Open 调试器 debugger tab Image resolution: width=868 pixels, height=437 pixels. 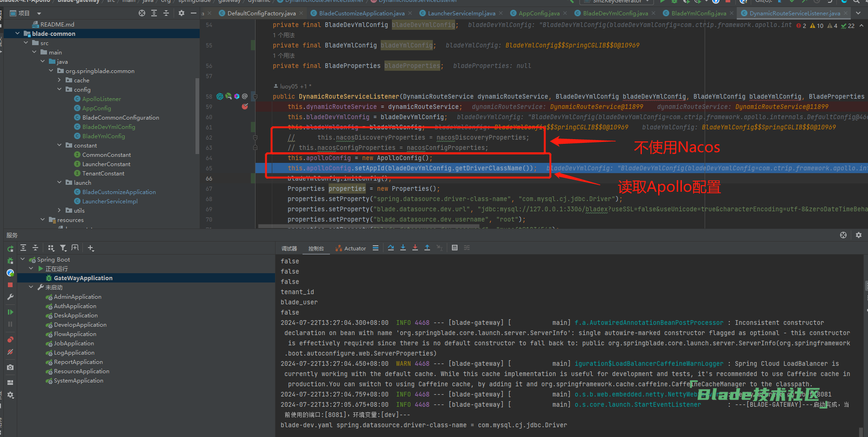click(289, 249)
